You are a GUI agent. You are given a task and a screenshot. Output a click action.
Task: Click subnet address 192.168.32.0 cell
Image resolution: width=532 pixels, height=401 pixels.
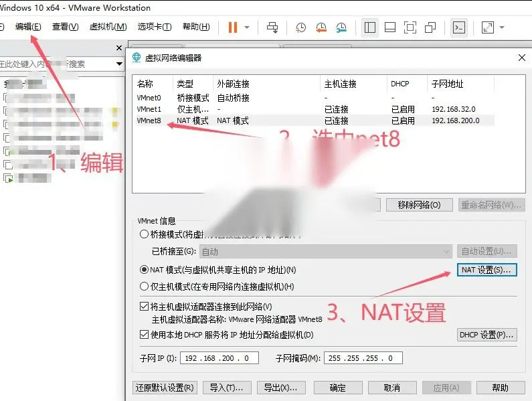454,109
